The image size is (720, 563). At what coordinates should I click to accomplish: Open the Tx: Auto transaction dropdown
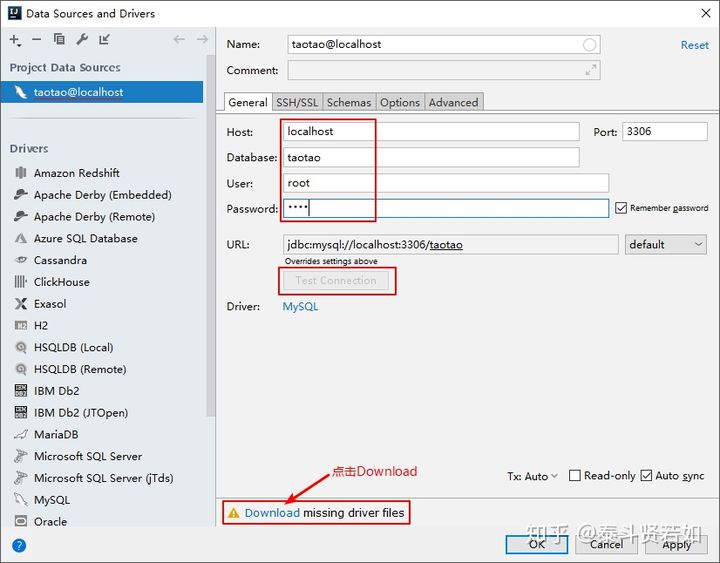[532, 476]
